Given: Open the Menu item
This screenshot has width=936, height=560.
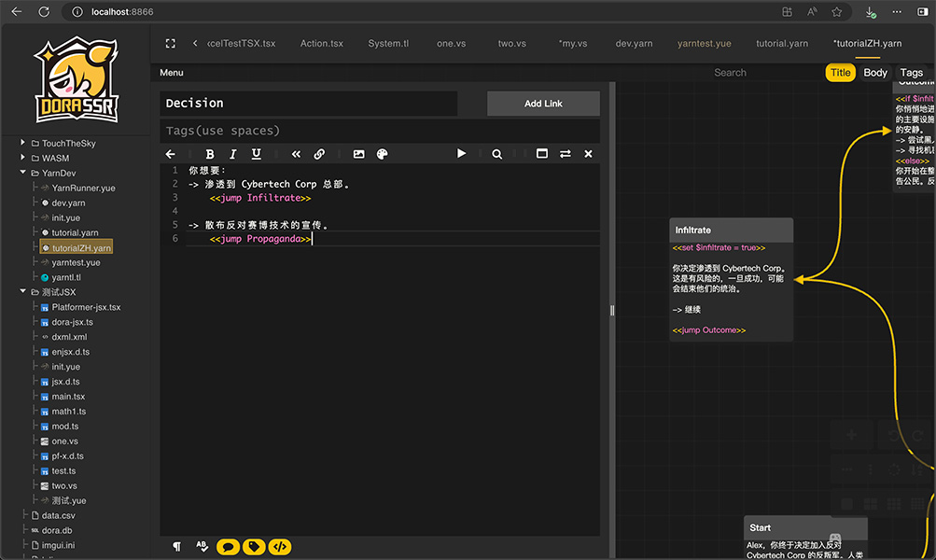Looking at the screenshot, I should coord(172,73).
